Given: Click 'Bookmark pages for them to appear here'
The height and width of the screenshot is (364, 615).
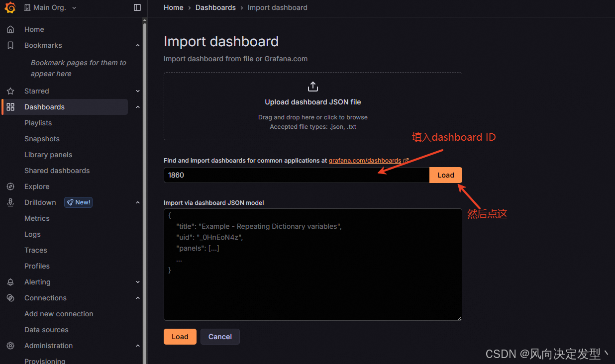Looking at the screenshot, I should point(78,68).
